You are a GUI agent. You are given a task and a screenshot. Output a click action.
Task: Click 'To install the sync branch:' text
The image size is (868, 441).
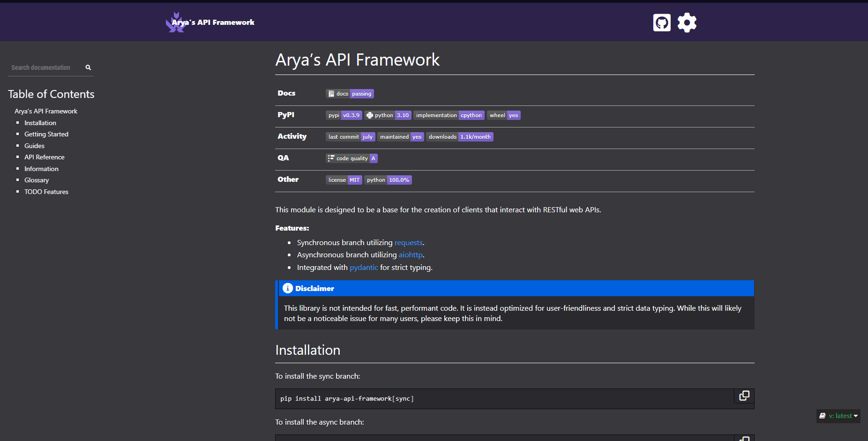coord(318,376)
